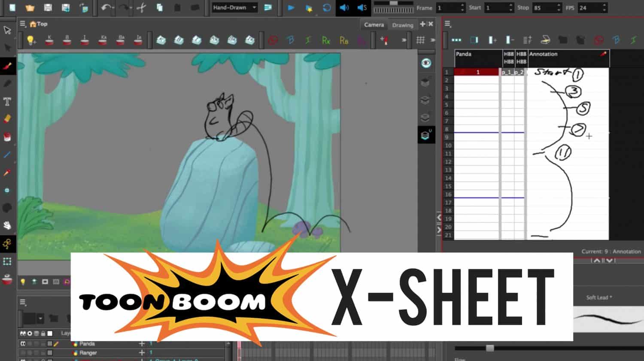This screenshot has height=361, width=644.
Task: Toggle all layers visibility in the Timeline header
Action: point(23,334)
